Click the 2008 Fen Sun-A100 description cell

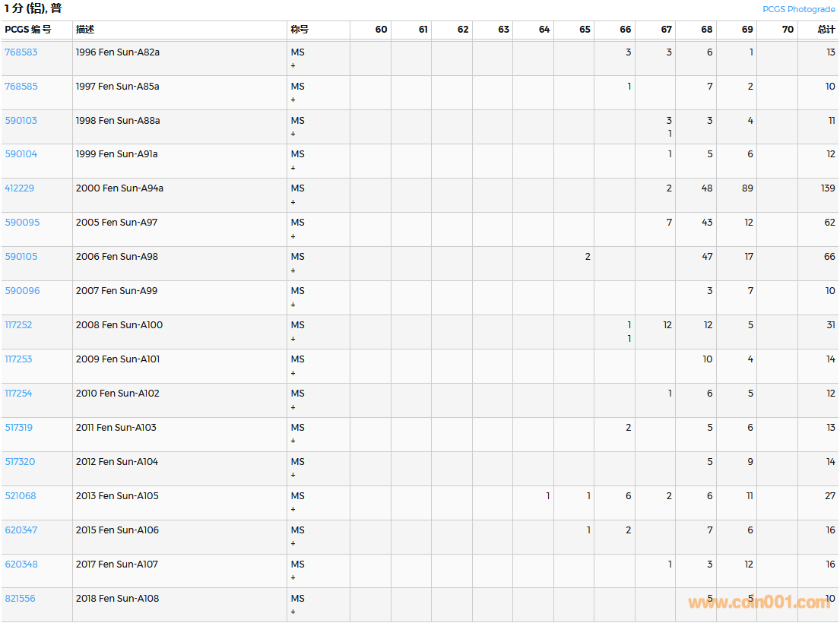(x=119, y=325)
